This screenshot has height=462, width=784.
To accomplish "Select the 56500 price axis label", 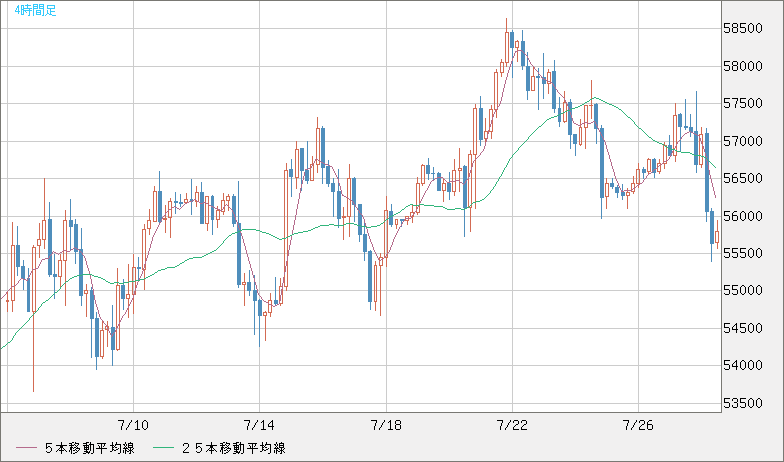I will tap(743, 178).
